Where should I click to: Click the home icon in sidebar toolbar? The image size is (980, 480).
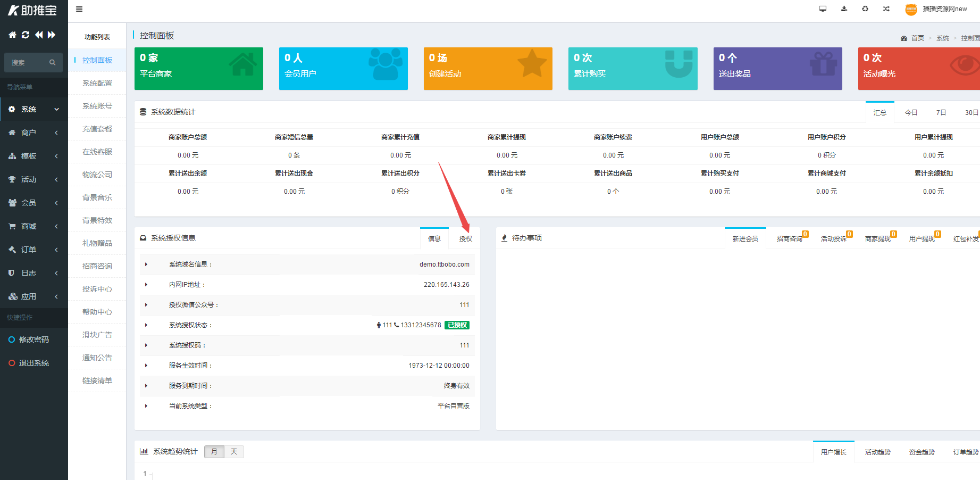(x=12, y=35)
